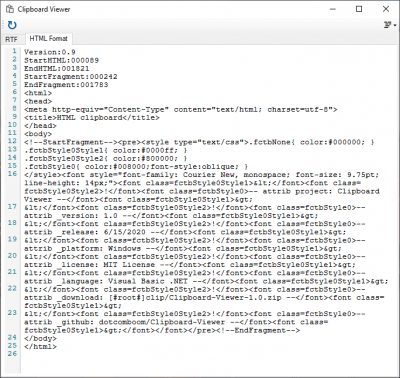Click the StartHTML:000089 text line
Image resolution: width=400 pixels, height=378 pixels.
click(x=61, y=61)
